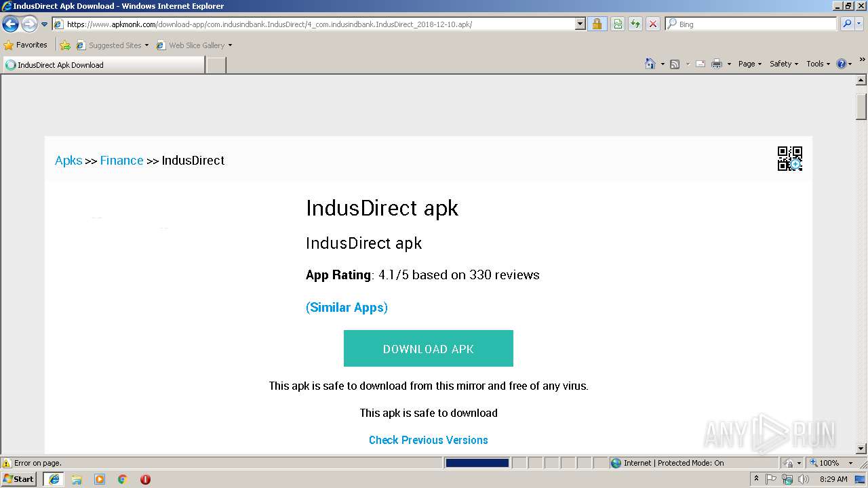Click the volume speaker tray icon
This screenshot has width=868, height=488.
pyautogui.click(x=804, y=479)
